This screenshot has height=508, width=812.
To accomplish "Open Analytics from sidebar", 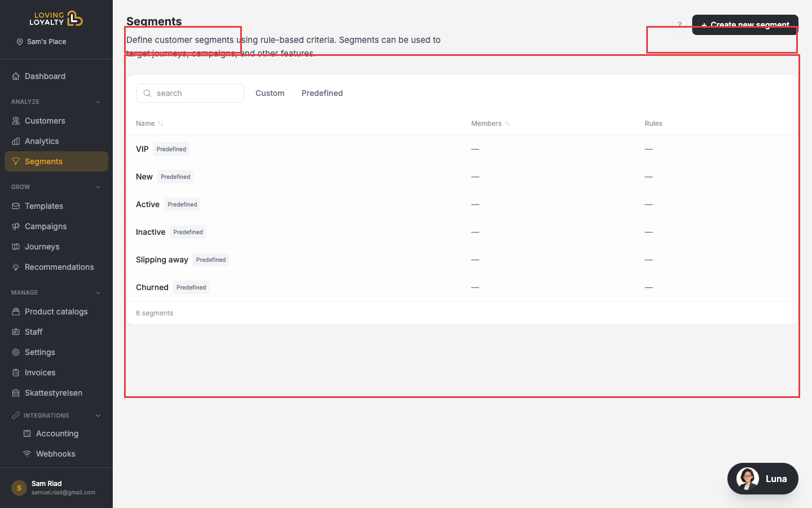I will [x=56, y=141].
